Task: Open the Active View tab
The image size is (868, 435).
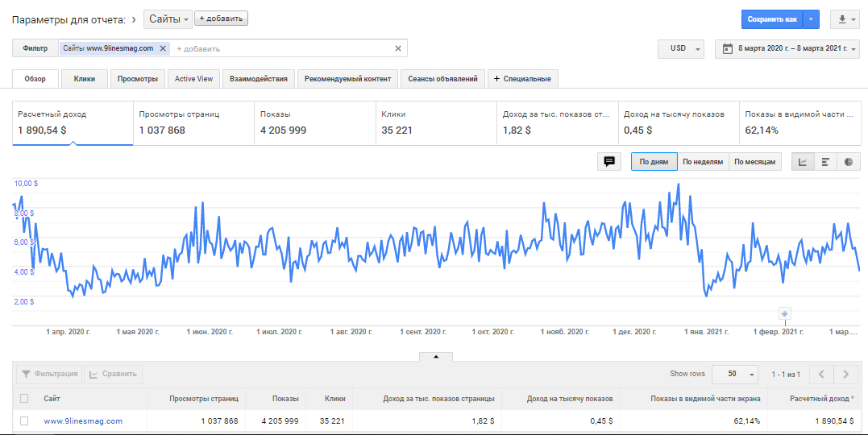Action: point(194,78)
